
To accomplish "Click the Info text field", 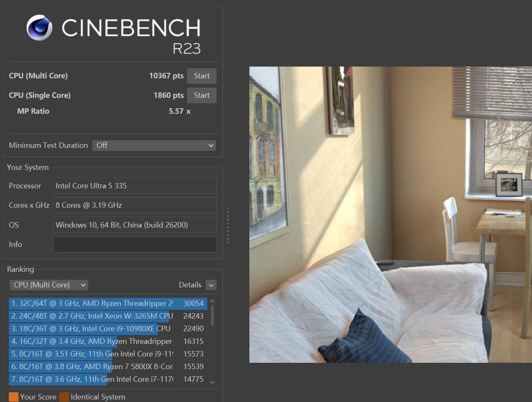I will 135,244.
